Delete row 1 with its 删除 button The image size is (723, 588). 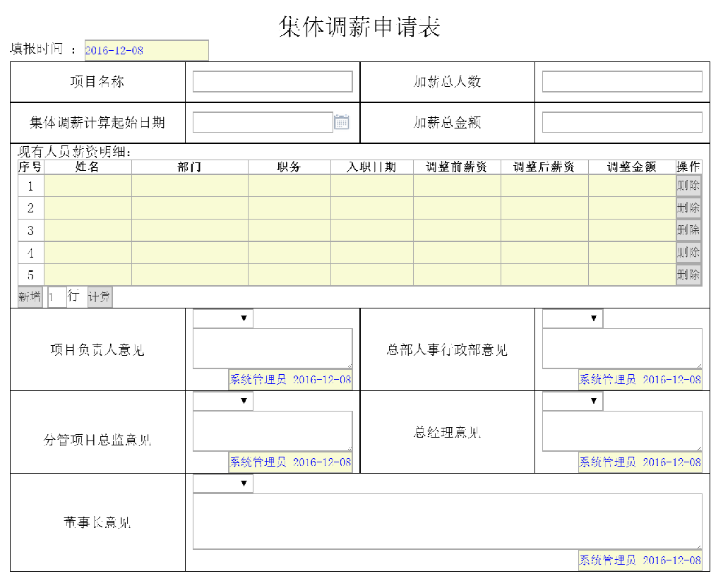pos(688,186)
